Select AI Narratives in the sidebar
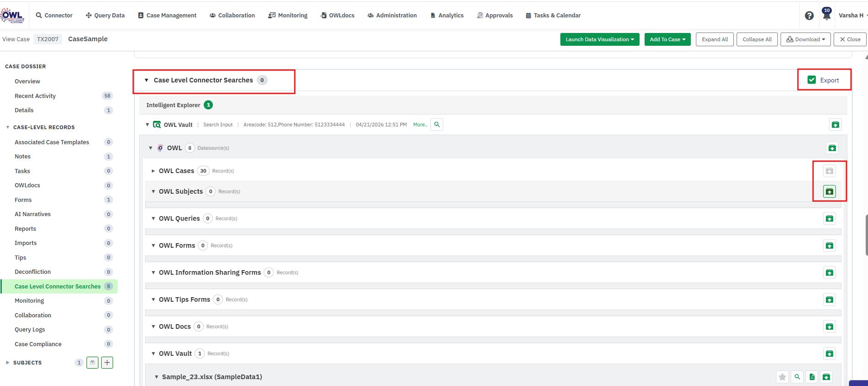The height and width of the screenshot is (386, 868). pyautogui.click(x=33, y=214)
